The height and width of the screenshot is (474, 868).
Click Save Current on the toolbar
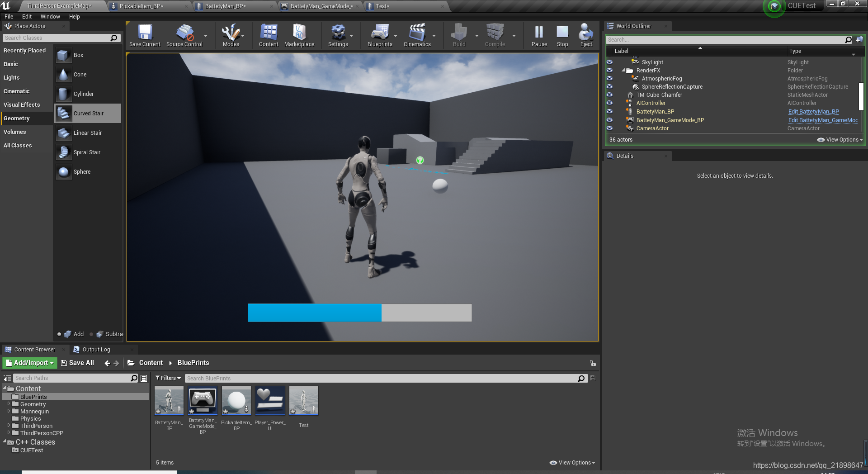point(144,35)
